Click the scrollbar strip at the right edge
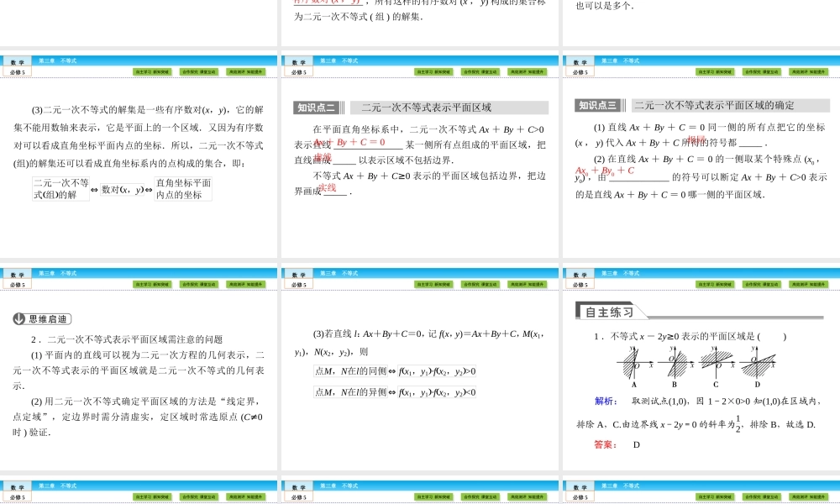840x504 pixels. 837,252
